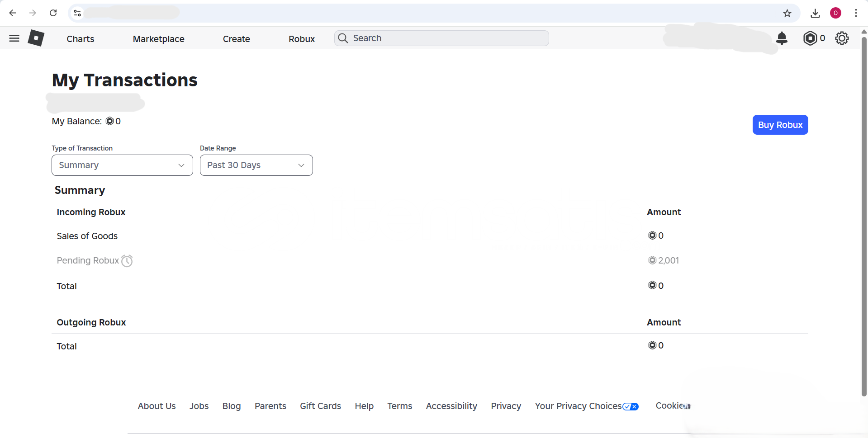View site information icon in address bar

[77, 13]
